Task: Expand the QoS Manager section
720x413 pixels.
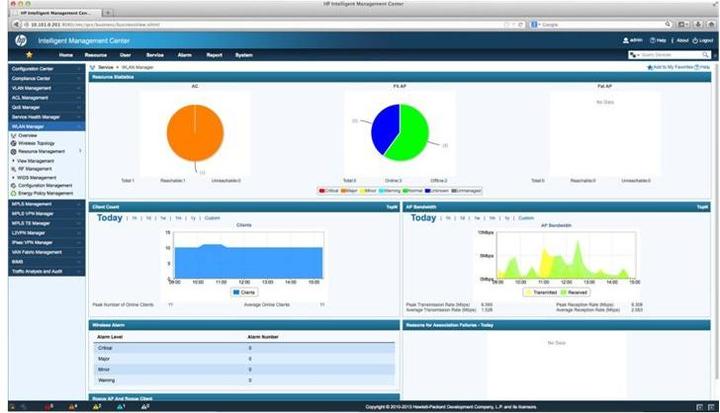Action: point(46,107)
